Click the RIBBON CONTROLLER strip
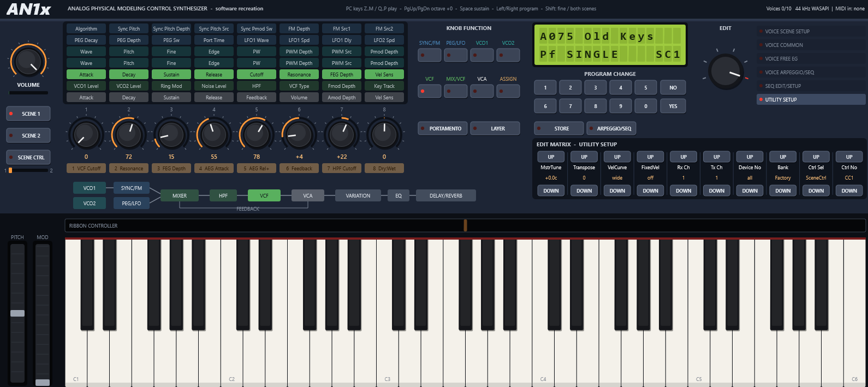Screen dimensions: 868x387 point(465,225)
